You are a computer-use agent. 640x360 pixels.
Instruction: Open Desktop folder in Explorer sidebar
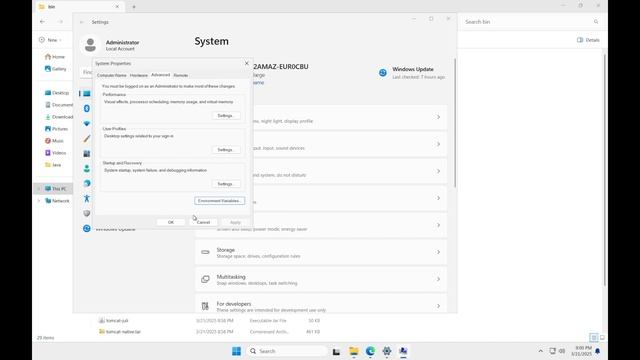pos(57,93)
